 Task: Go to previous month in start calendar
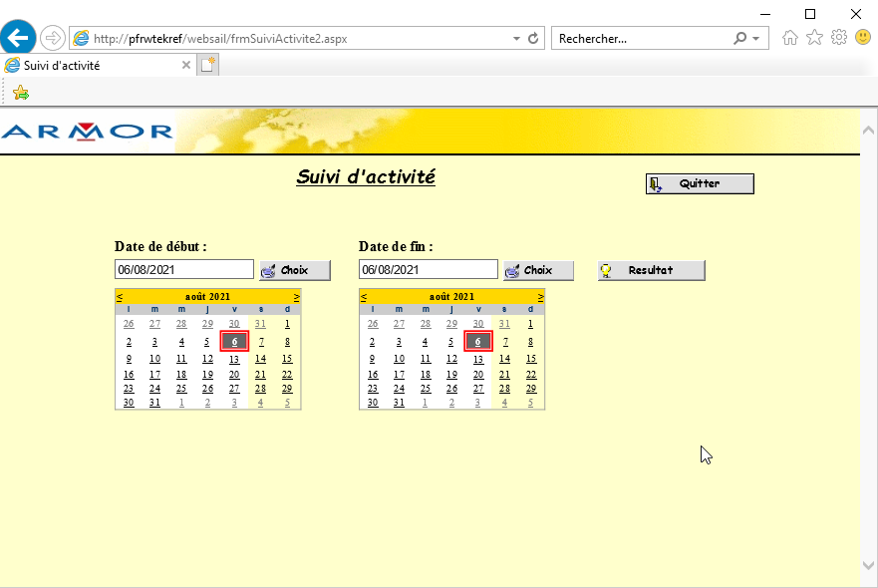click(x=120, y=297)
